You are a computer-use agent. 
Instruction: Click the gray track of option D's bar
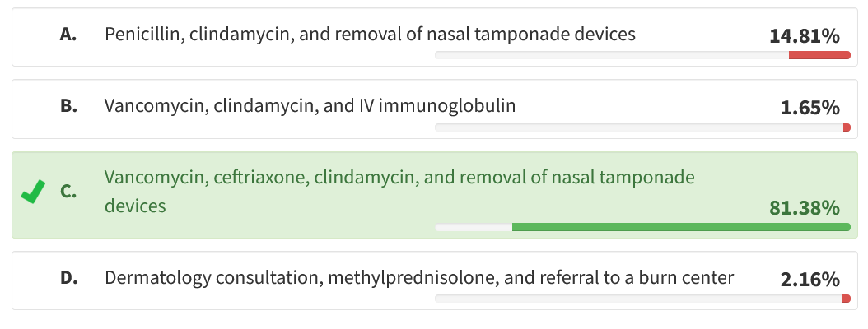pos(638,299)
